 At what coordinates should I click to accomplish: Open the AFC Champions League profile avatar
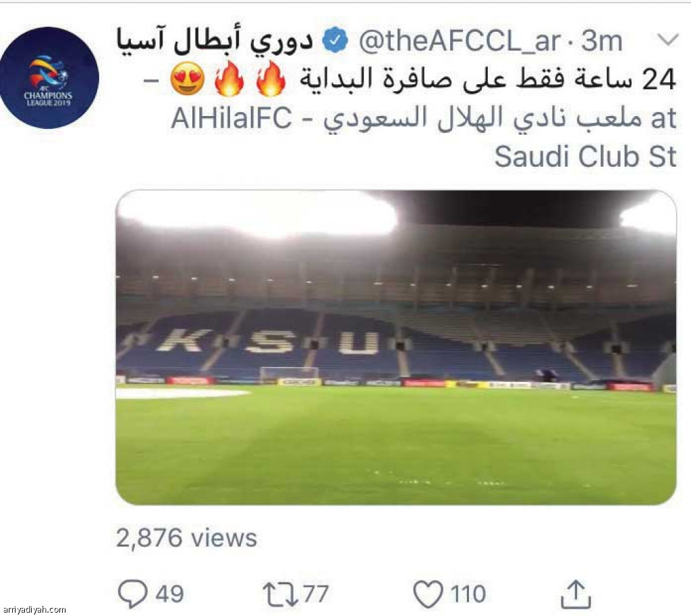point(49,78)
